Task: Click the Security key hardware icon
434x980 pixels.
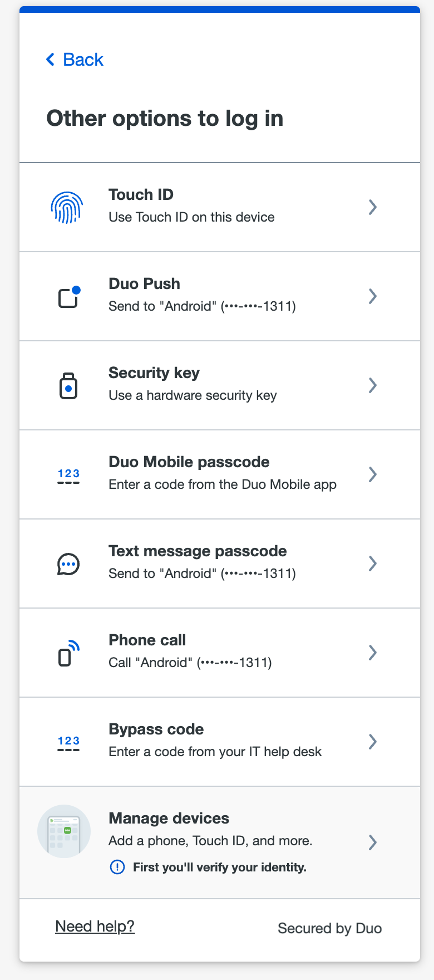Action: pyautogui.click(x=68, y=385)
